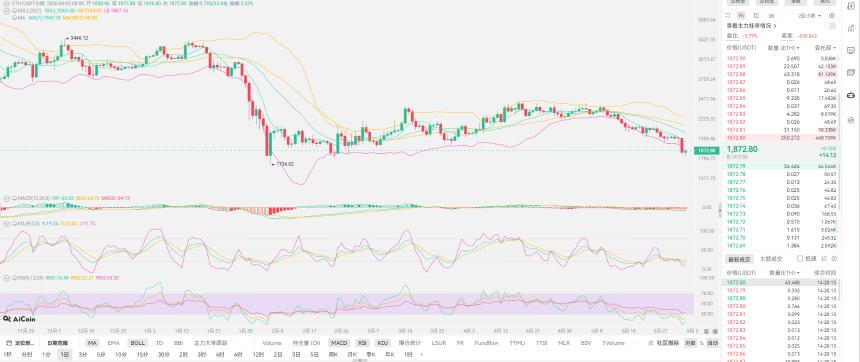Click the chart time axis settings icon
This screenshot has height=362, width=860.
(714, 331)
